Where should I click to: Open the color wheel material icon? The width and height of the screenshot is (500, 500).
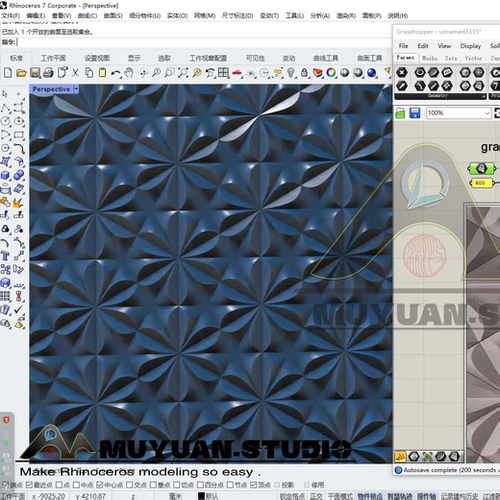pyautogui.click(x=331, y=72)
